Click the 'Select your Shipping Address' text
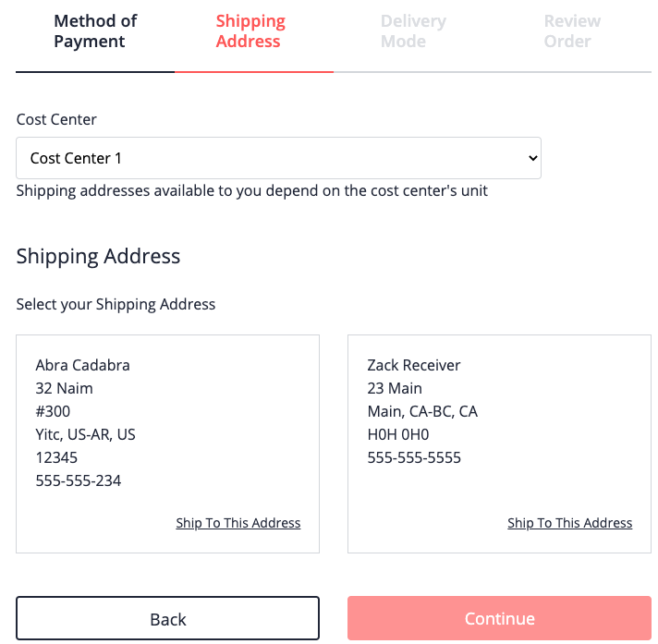658x644 pixels. click(116, 304)
